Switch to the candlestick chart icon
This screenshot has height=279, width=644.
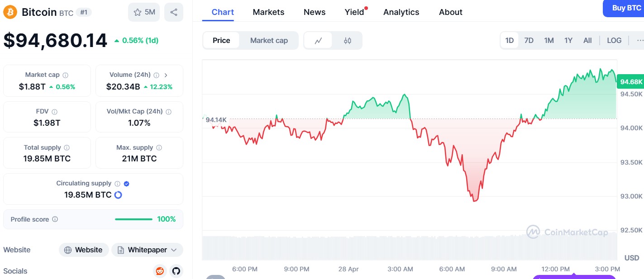click(347, 41)
